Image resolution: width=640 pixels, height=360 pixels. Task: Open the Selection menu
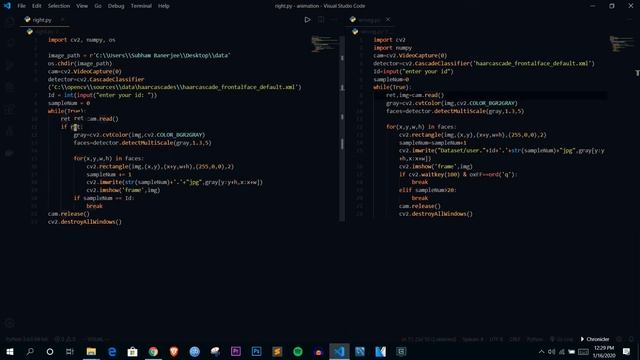59,6
